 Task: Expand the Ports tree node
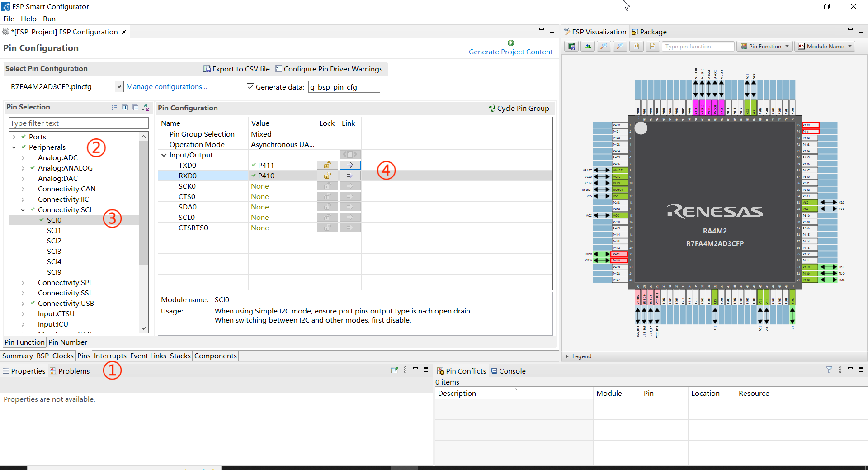[14, 137]
